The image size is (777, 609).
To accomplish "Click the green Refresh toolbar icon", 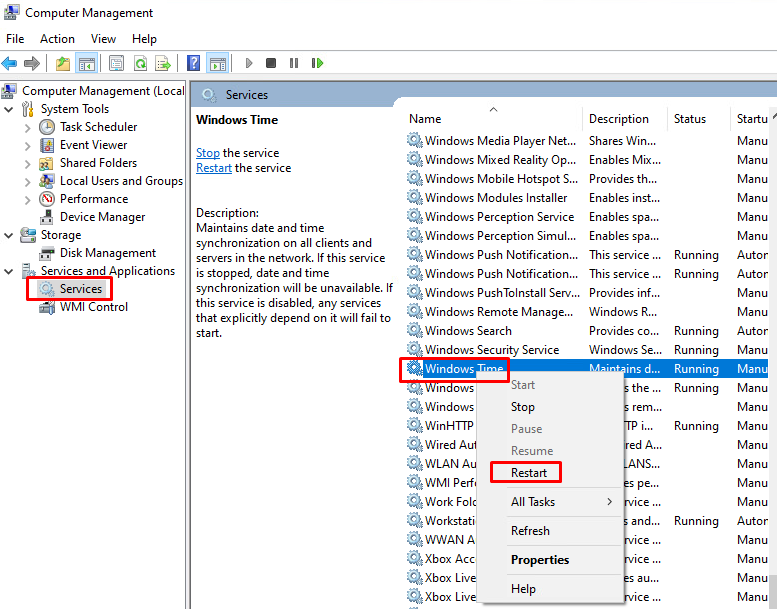I will click(141, 63).
